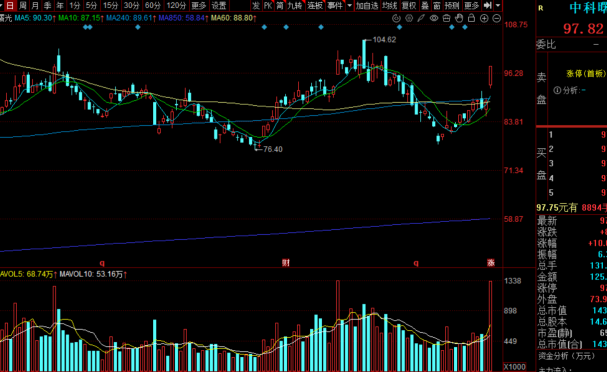
Task: Click the jump-to-latest arrow icon
Action: tap(488, 5)
